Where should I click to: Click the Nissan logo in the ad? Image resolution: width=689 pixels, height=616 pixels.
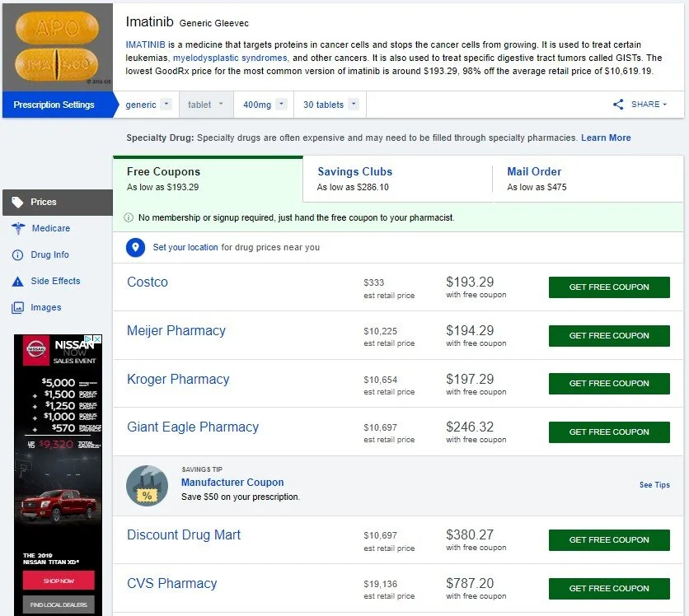pos(36,350)
